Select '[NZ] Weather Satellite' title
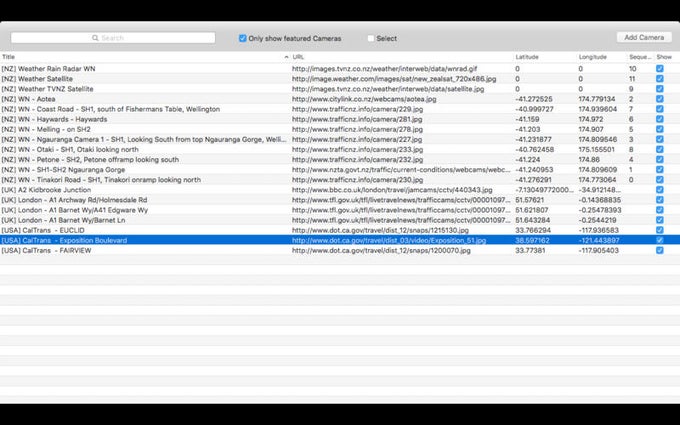 [x=37, y=78]
